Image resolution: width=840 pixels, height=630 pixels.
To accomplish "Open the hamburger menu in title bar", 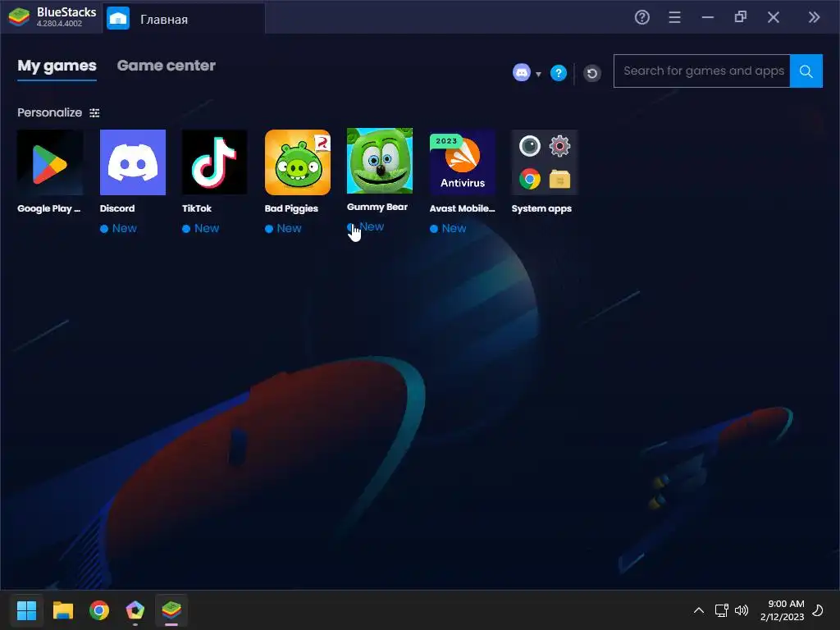I will coord(675,17).
